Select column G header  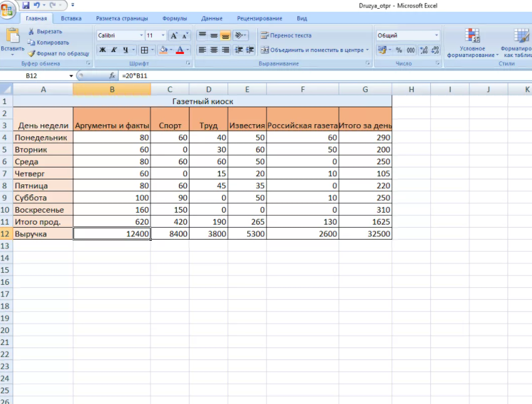pyautogui.click(x=365, y=89)
